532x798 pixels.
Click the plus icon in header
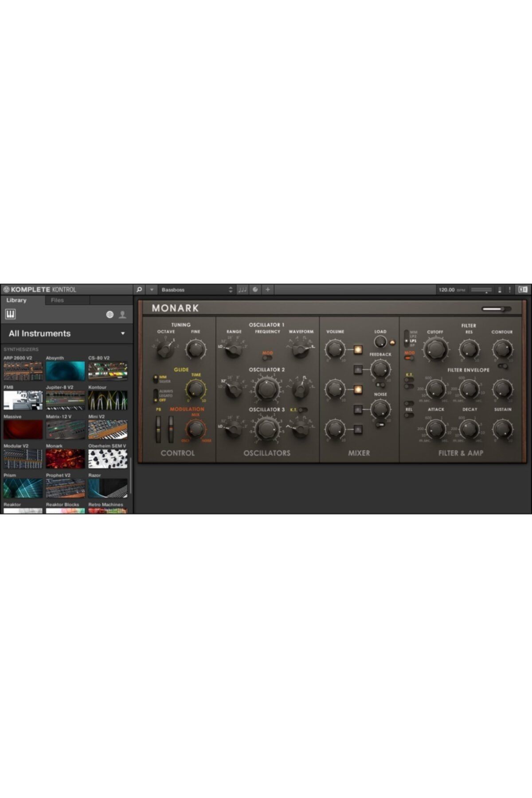[268, 289]
